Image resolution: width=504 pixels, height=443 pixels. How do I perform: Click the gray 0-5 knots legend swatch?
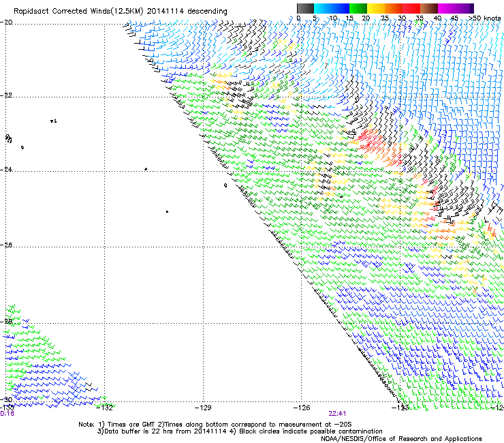[x=306, y=8]
